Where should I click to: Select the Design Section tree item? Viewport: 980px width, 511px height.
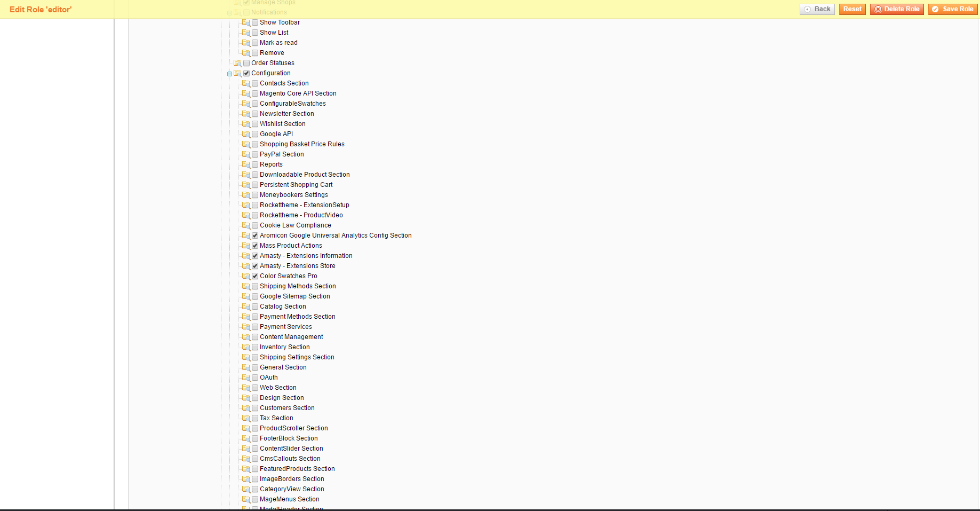tap(282, 398)
